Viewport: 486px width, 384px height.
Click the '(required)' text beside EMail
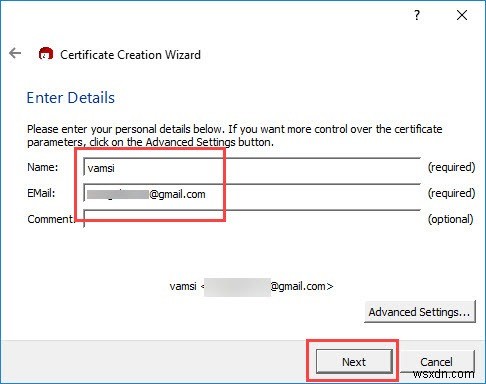pyautogui.click(x=451, y=193)
